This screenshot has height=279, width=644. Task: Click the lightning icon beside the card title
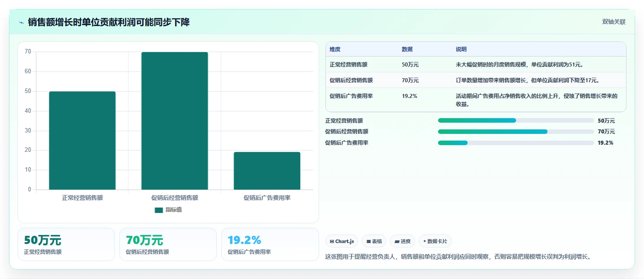click(x=22, y=22)
